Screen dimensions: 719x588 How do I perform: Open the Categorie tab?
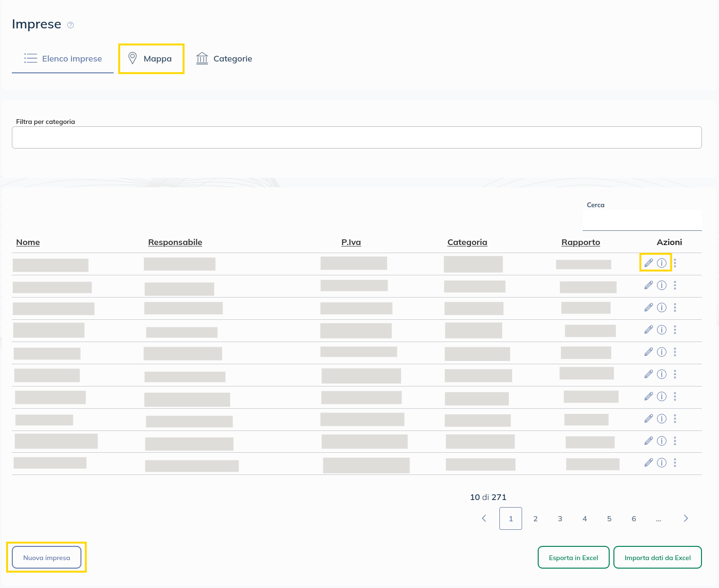pos(224,59)
